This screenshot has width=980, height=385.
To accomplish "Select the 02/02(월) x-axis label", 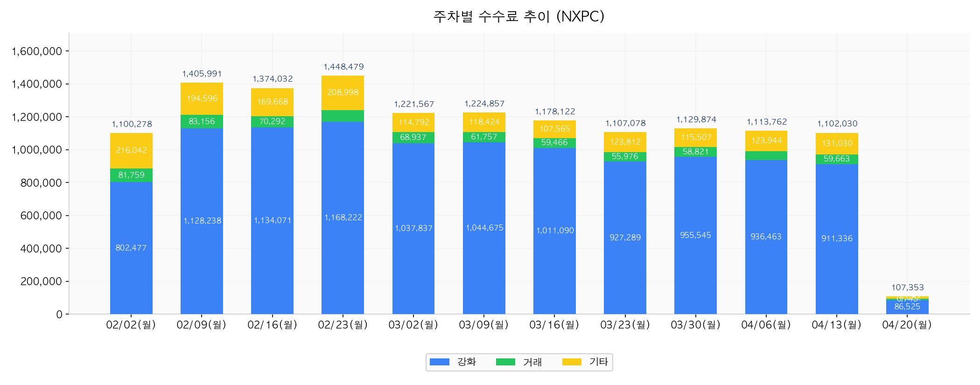I will (x=131, y=325).
